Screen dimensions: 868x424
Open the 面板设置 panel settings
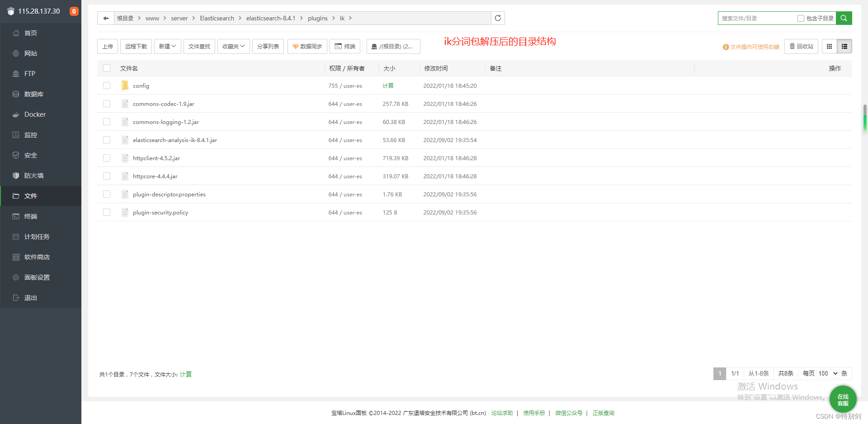point(41,277)
